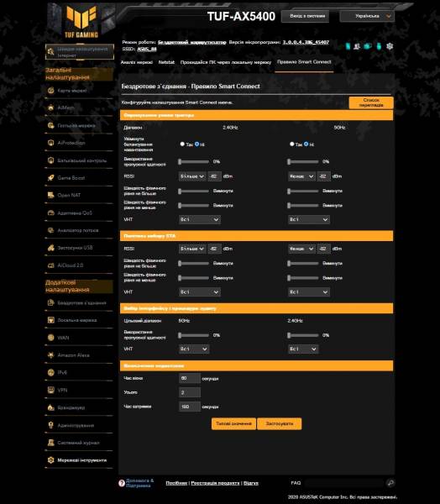Switch to the Netstat tab
The image size is (440, 504).
166,62
